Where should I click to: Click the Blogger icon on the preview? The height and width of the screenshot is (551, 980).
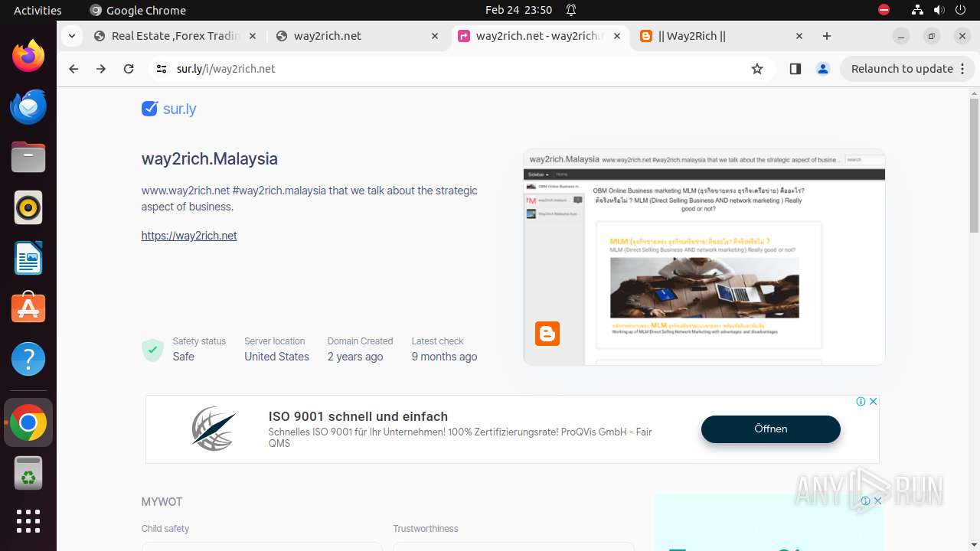547,334
